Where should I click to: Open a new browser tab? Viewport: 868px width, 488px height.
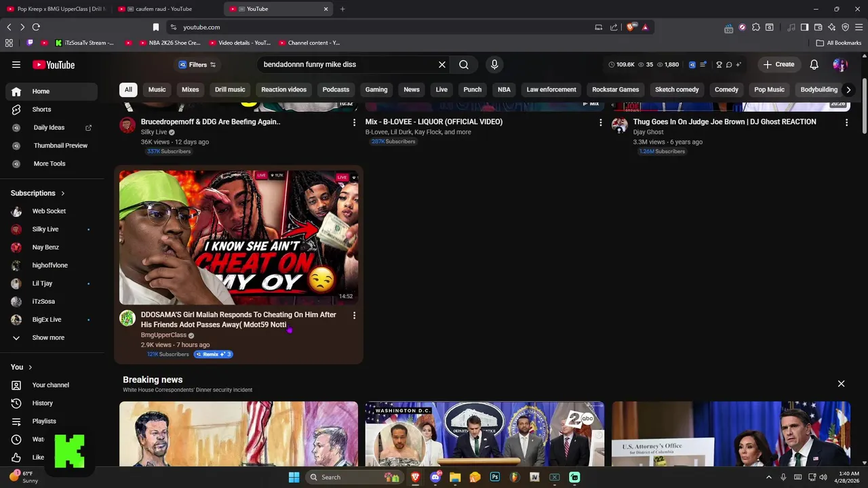pyautogui.click(x=342, y=9)
